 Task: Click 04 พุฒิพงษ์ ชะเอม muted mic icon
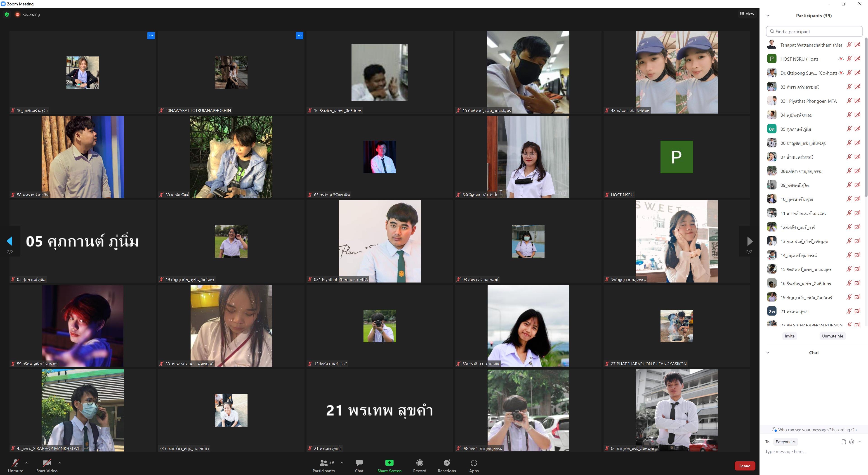coord(849,115)
